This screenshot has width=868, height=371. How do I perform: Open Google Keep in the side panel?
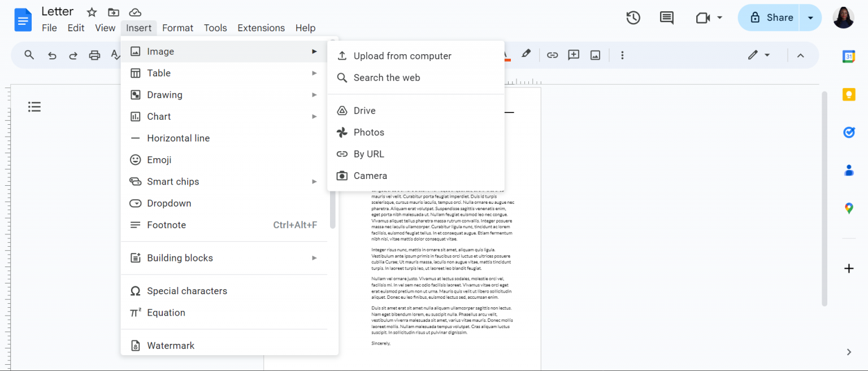coord(849,94)
